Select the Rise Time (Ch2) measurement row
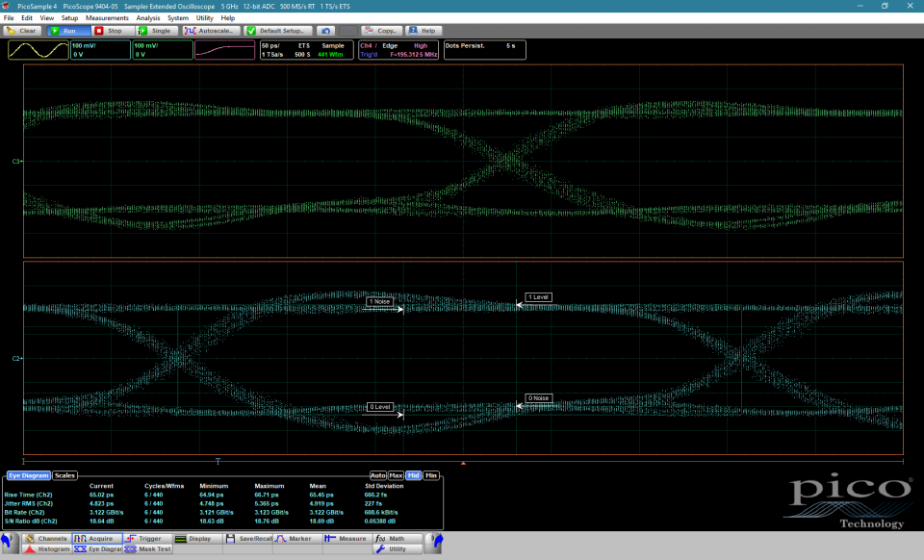The image size is (924, 560). (222, 495)
